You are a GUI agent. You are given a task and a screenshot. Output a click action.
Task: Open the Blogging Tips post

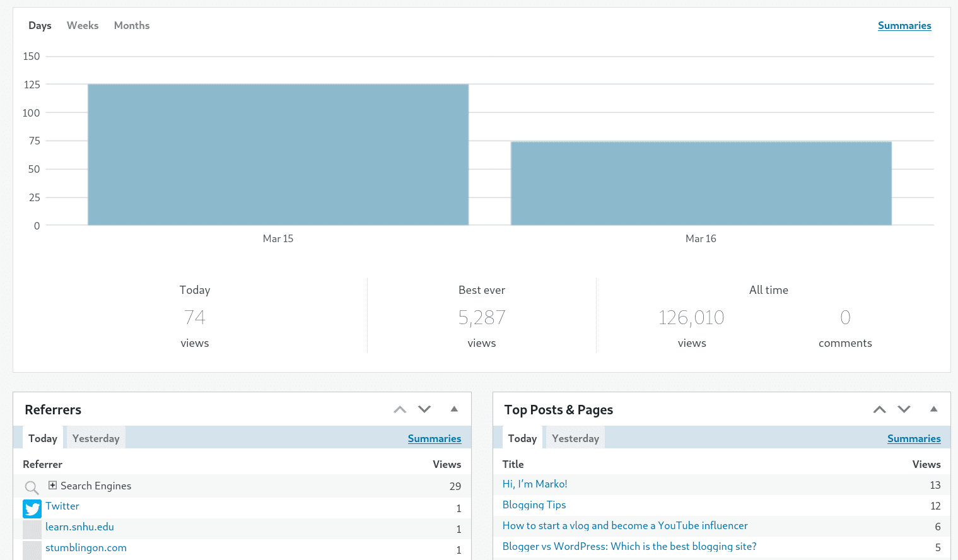coord(534,505)
